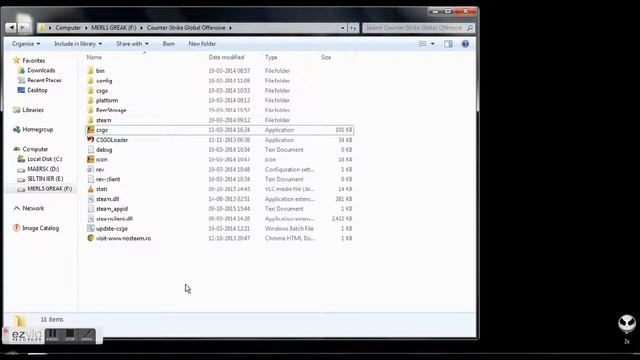Screen dimensions: 640x360
Task: Change your view using the view icon
Action: tap(422, 44)
